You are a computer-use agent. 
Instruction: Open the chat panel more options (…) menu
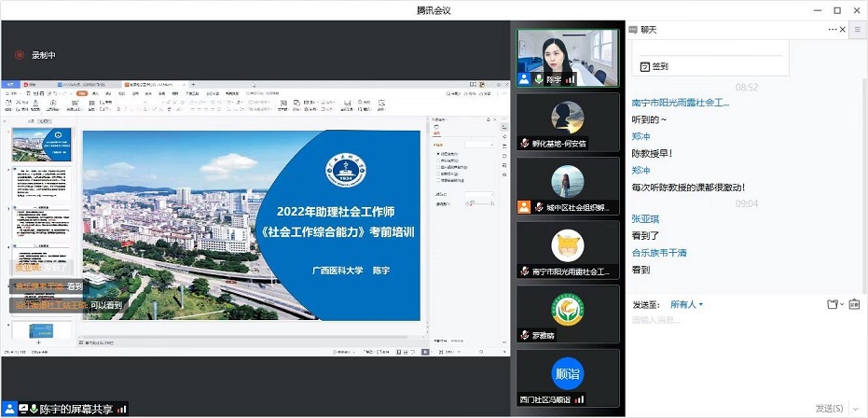pyautogui.click(x=833, y=30)
